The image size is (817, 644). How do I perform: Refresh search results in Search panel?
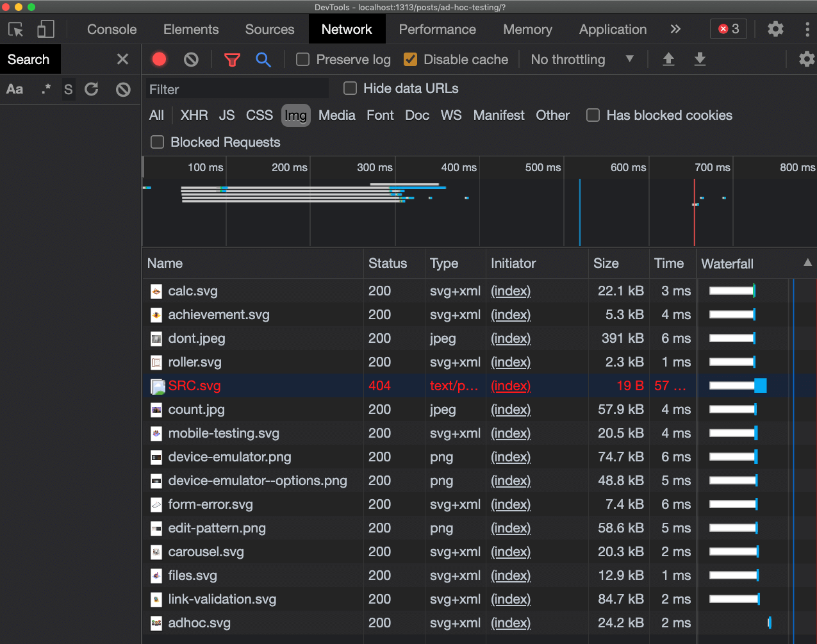[x=92, y=89]
